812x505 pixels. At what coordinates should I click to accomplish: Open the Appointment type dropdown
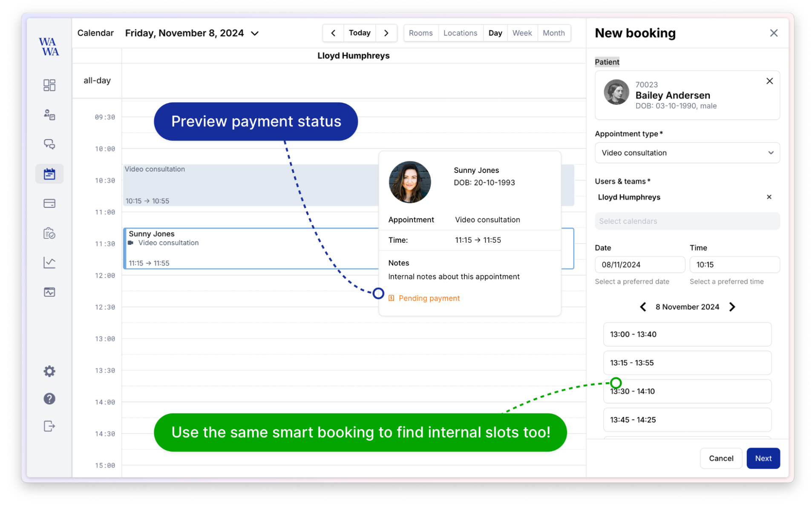(687, 153)
